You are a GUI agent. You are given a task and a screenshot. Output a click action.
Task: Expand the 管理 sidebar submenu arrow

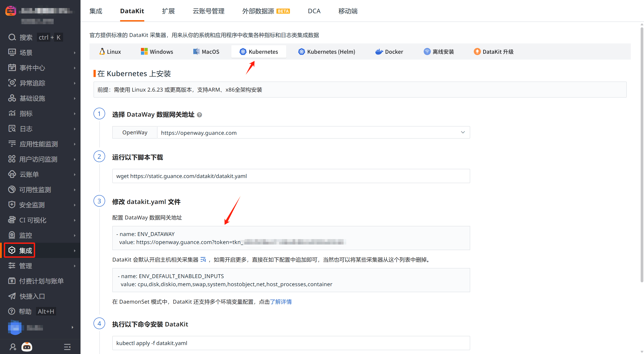pyautogui.click(x=74, y=266)
